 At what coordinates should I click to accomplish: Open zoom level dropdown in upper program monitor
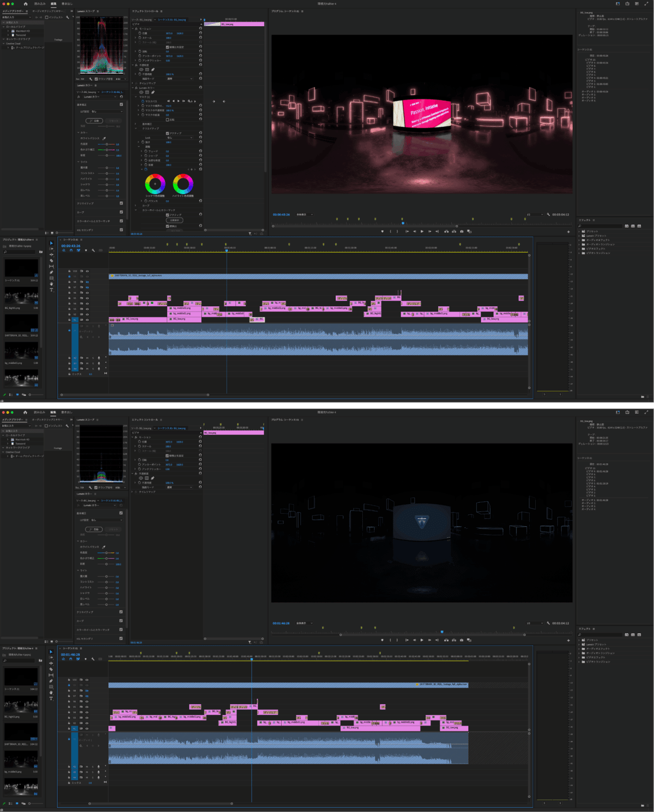(305, 215)
